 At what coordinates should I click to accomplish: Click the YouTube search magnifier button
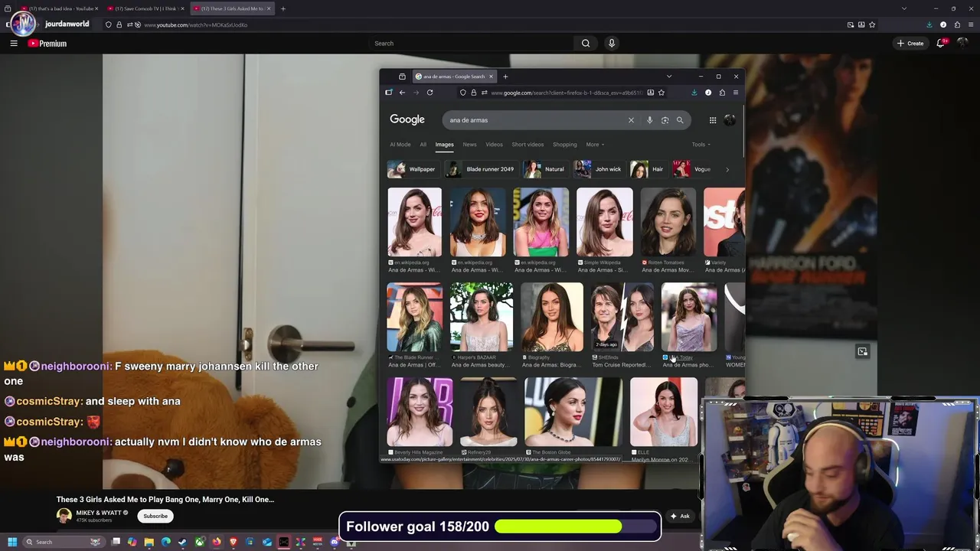tap(586, 44)
